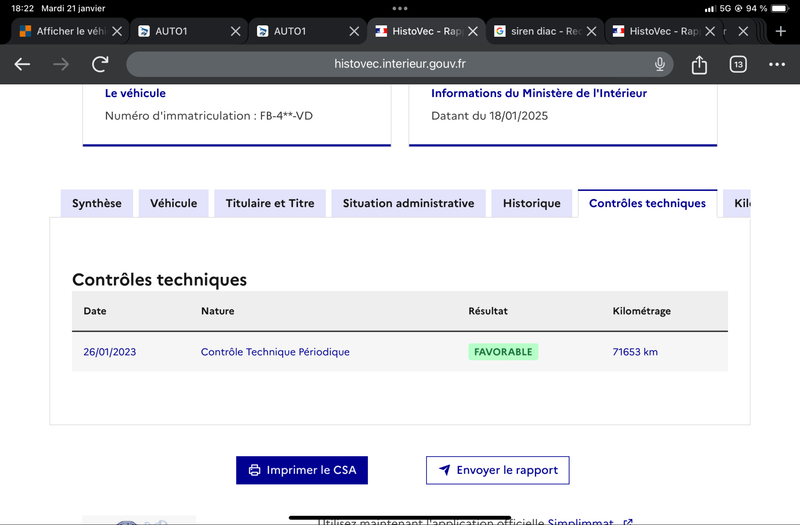The width and height of the screenshot is (800, 525).
Task: Close the active HistoVec tab
Action: click(473, 31)
